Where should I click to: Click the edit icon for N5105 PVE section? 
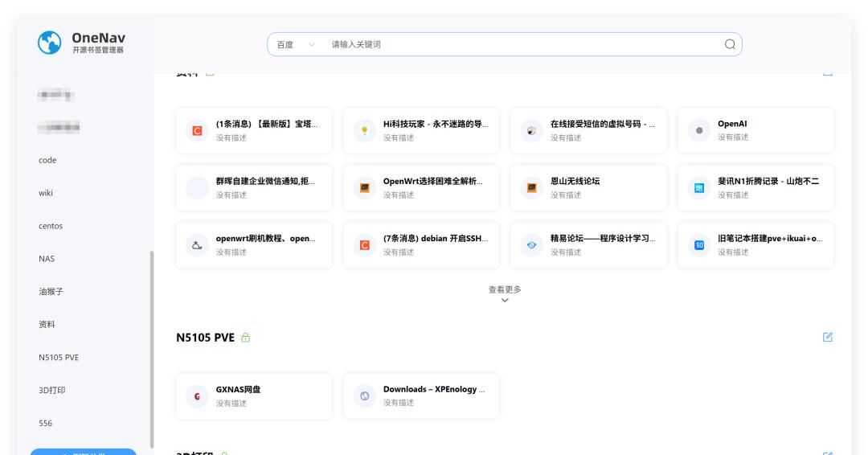(x=828, y=337)
